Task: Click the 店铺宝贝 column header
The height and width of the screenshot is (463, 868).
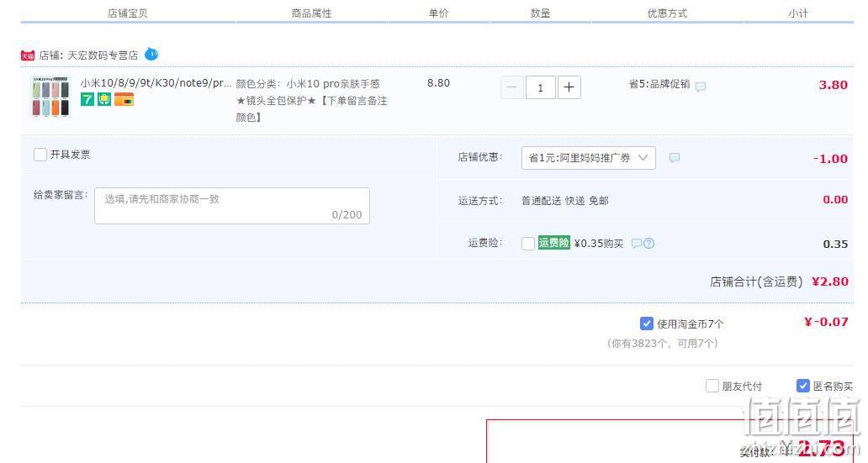Action: tap(127, 13)
